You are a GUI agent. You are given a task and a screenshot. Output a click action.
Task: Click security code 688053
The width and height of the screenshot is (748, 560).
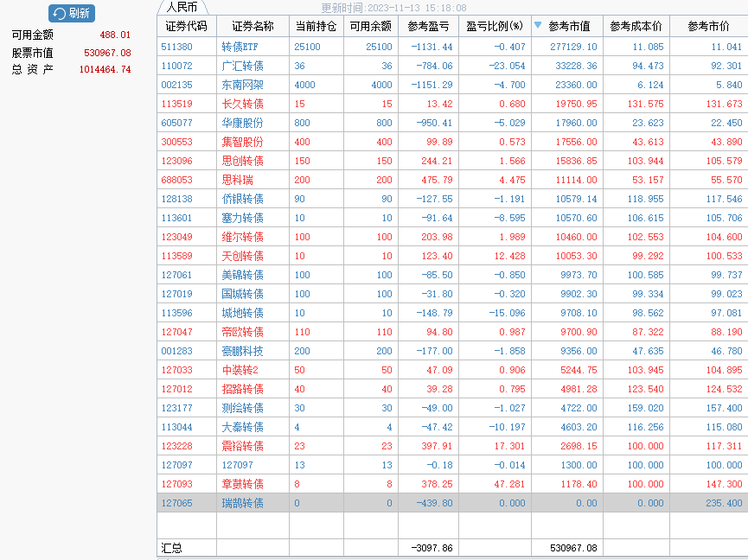[177, 180]
